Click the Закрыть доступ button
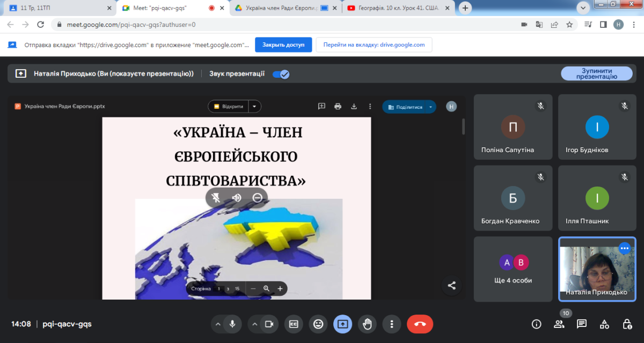The image size is (644, 343). [x=283, y=45]
